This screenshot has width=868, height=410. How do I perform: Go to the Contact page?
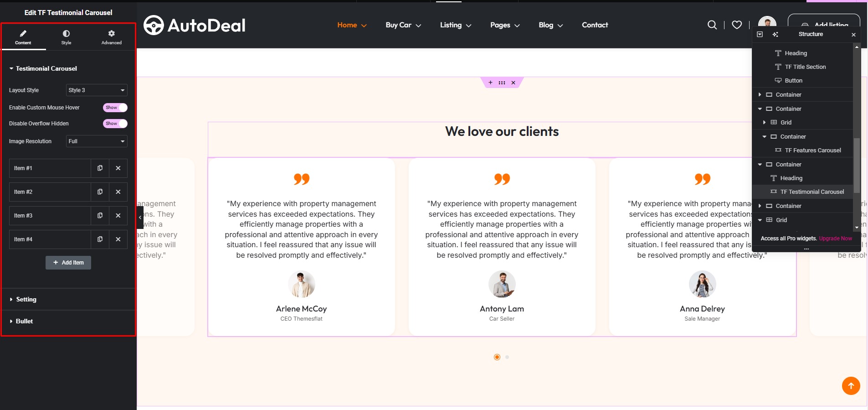pos(595,25)
